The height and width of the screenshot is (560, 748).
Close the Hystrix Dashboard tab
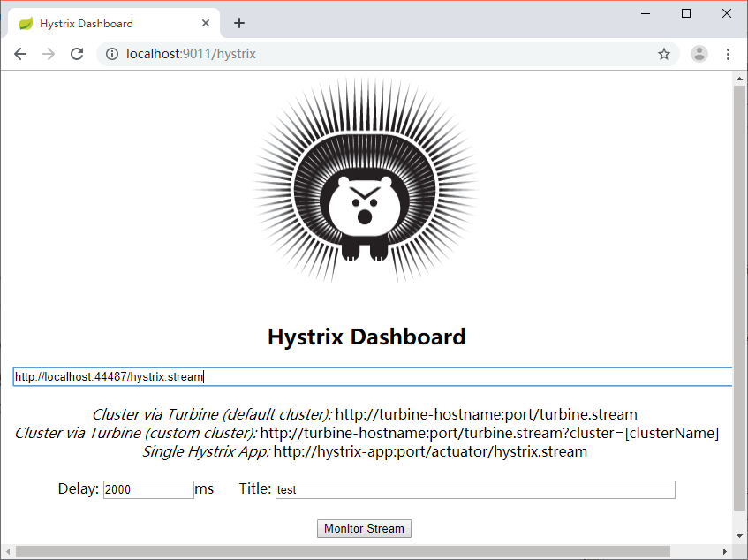(206, 23)
